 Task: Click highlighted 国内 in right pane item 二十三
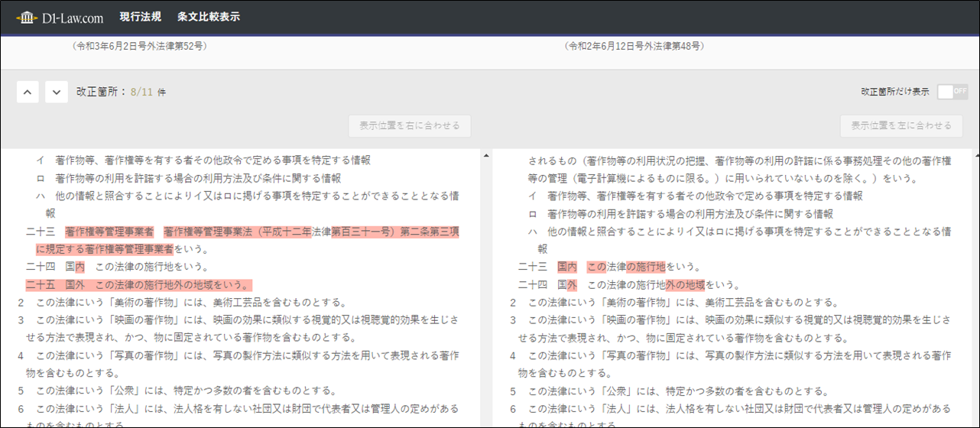click(566, 267)
